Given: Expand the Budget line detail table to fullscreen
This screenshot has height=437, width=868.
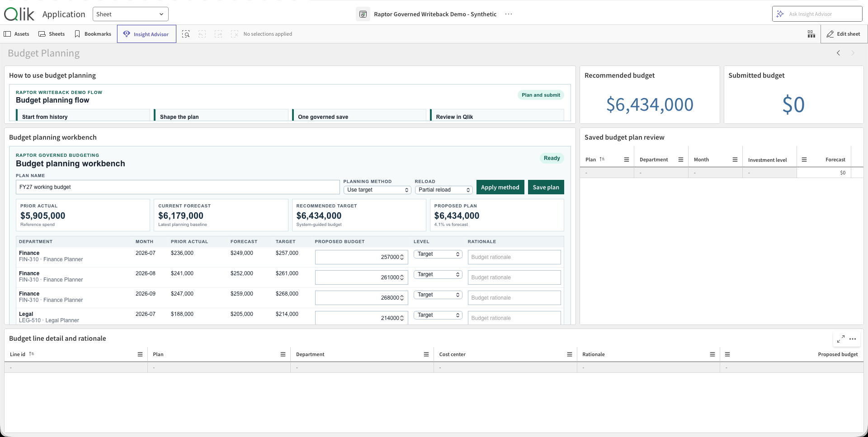Looking at the screenshot, I should coord(841,339).
